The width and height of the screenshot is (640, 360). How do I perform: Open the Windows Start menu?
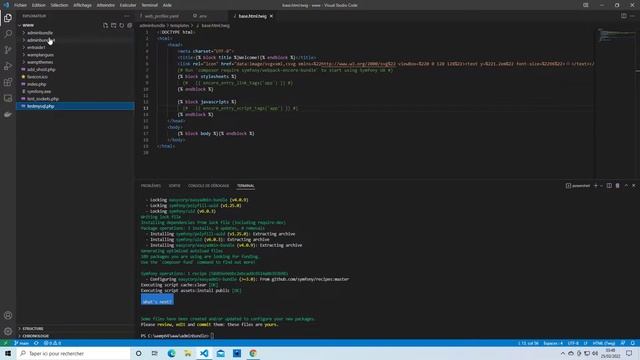pyautogui.click(x=8, y=353)
